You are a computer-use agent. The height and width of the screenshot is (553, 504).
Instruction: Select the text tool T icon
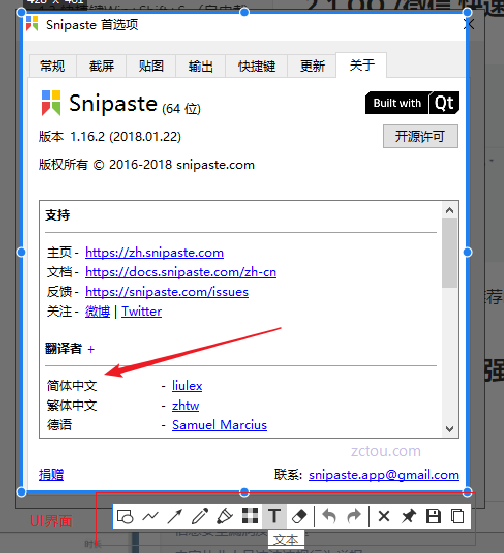(274, 516)
